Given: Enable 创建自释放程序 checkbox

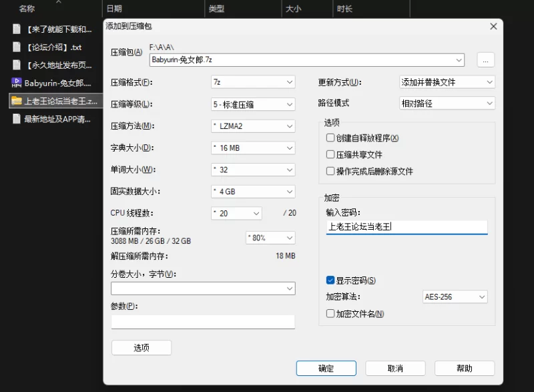Looking at the screenshot, I should point(330,138).
